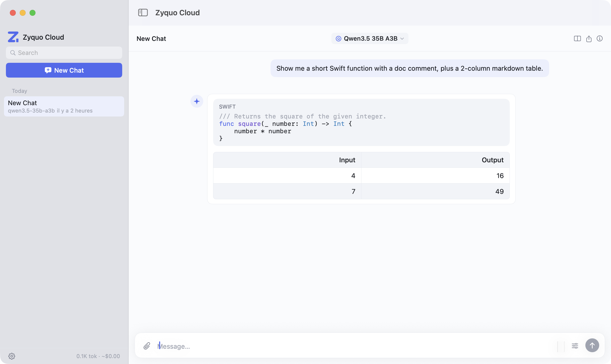Click the assistant sparkle avatar
The width and height of the screenshot is (611, 364).
coord(197,101)
